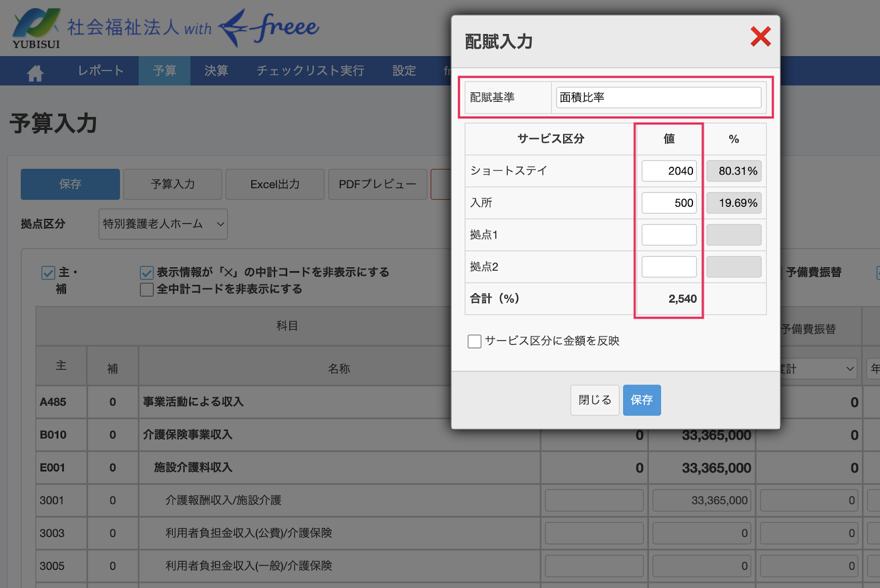Click the 入所 19.69% field
This screenshot has width=880, height=588.
pyautogui.click(x=734, y=203)
